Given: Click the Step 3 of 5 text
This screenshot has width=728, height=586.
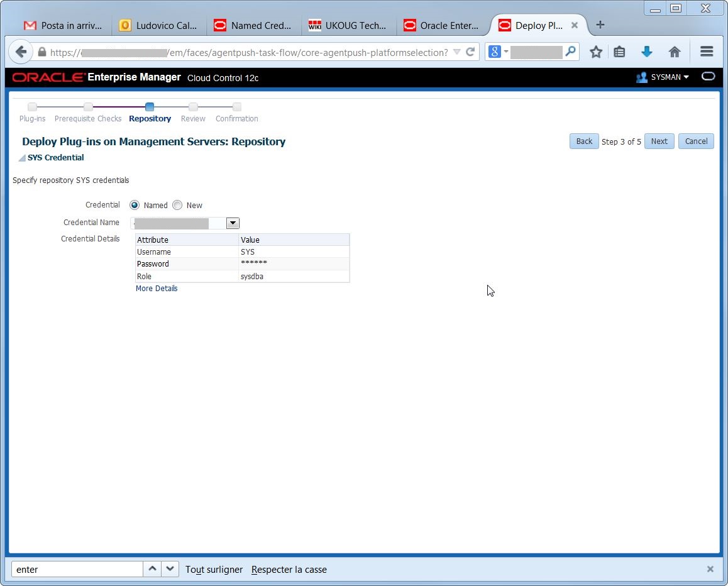Looking at the screenshot, I should click(621, 141).
